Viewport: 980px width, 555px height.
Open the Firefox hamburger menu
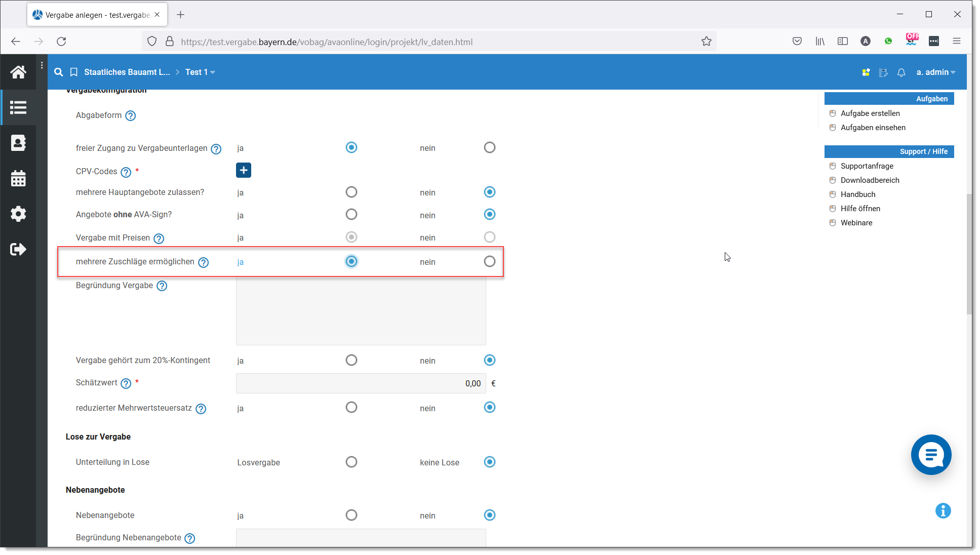tap(957, 41)
